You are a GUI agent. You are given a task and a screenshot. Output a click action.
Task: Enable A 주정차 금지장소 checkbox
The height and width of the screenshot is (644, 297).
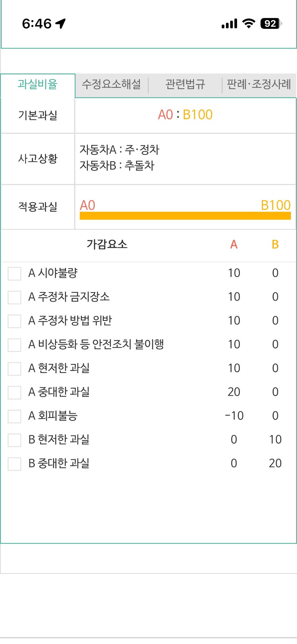click(x=14, y=297)
